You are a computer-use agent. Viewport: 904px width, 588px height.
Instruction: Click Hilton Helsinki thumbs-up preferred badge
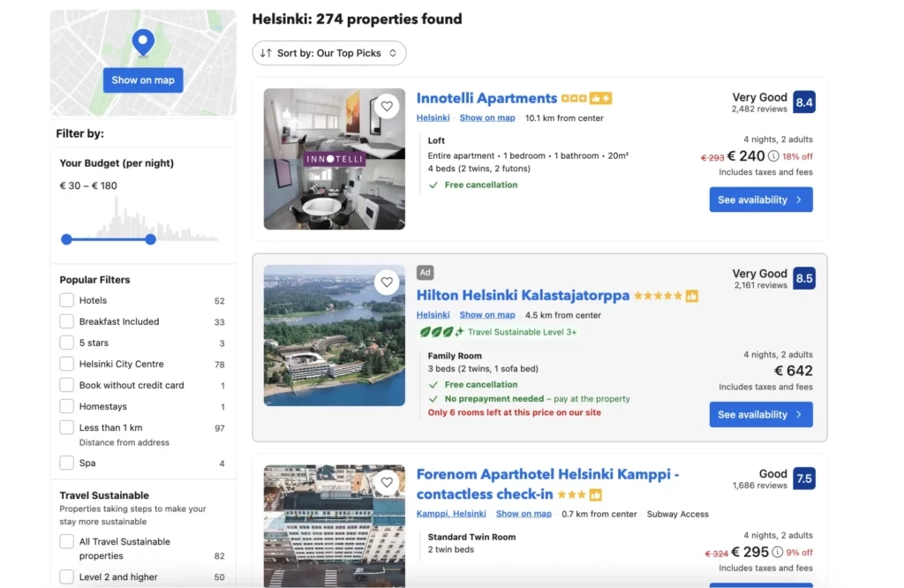(692, 297)
